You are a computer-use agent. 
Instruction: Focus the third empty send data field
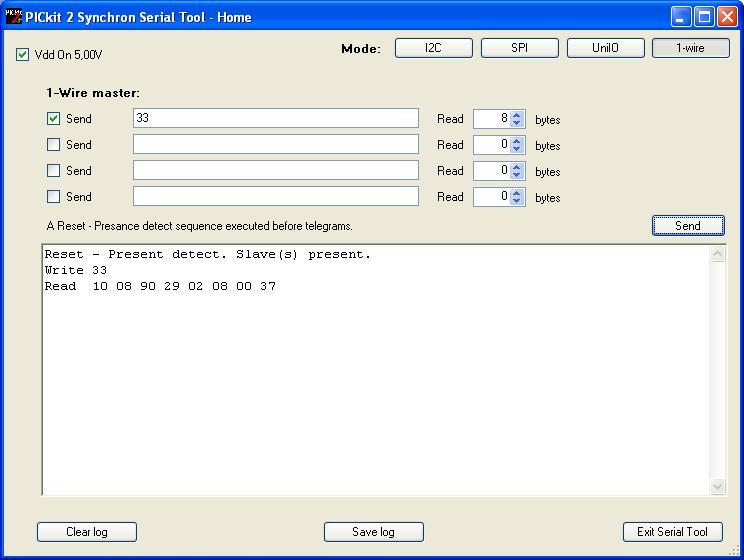276,170
